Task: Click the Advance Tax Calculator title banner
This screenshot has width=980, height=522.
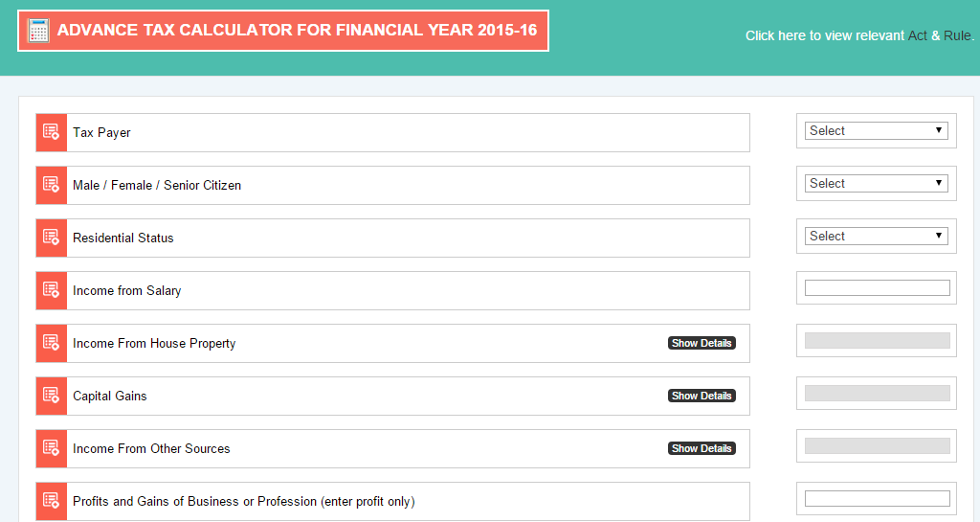Action: 297,31
